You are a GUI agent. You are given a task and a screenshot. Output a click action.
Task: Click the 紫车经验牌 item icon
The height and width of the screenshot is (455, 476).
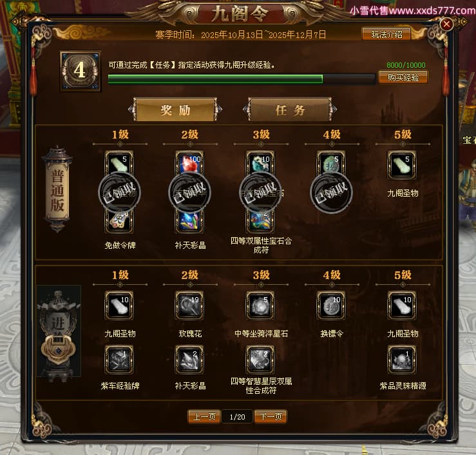[x=119, y=360]
